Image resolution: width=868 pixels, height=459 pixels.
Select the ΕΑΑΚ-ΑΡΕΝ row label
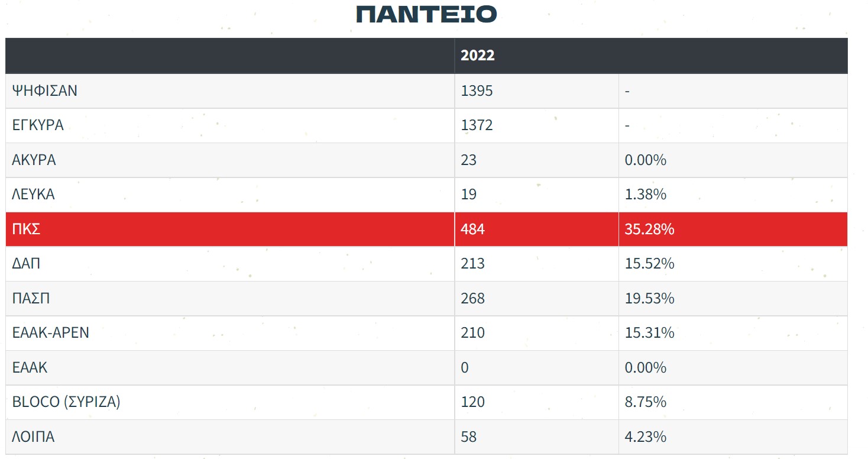[51, 332]
